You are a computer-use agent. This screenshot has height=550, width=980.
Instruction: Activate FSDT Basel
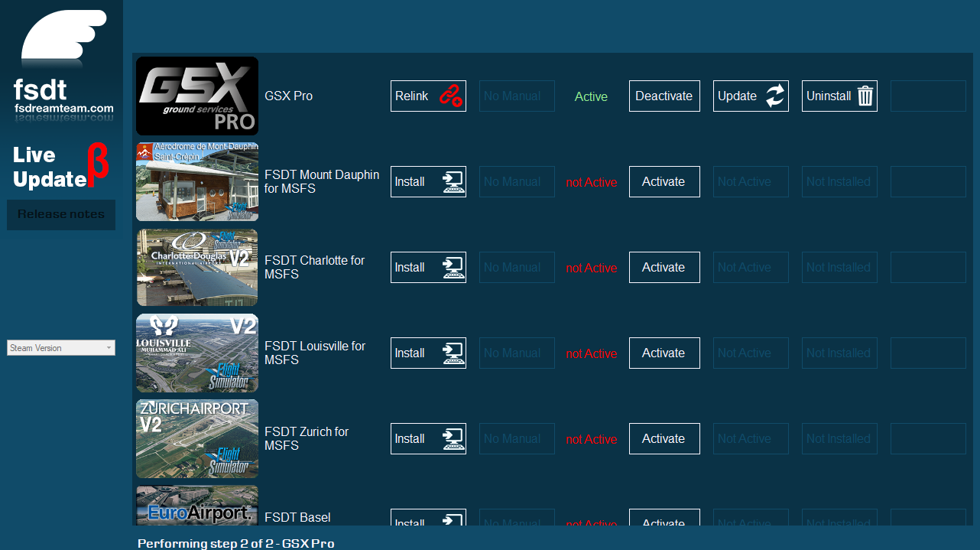click(664, 518)
